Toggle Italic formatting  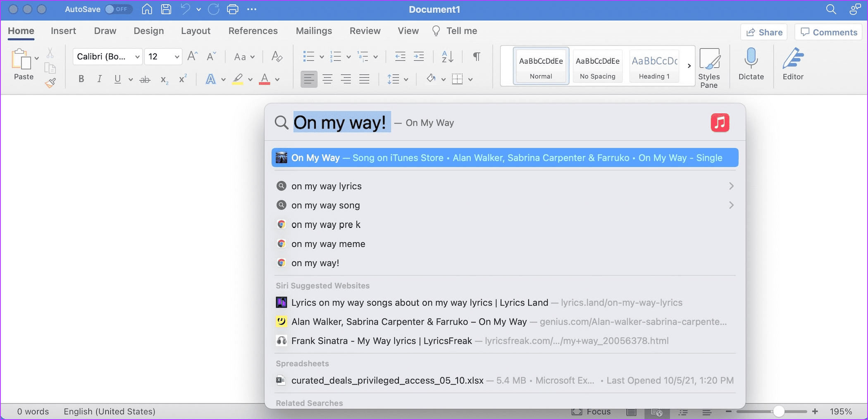99,79
